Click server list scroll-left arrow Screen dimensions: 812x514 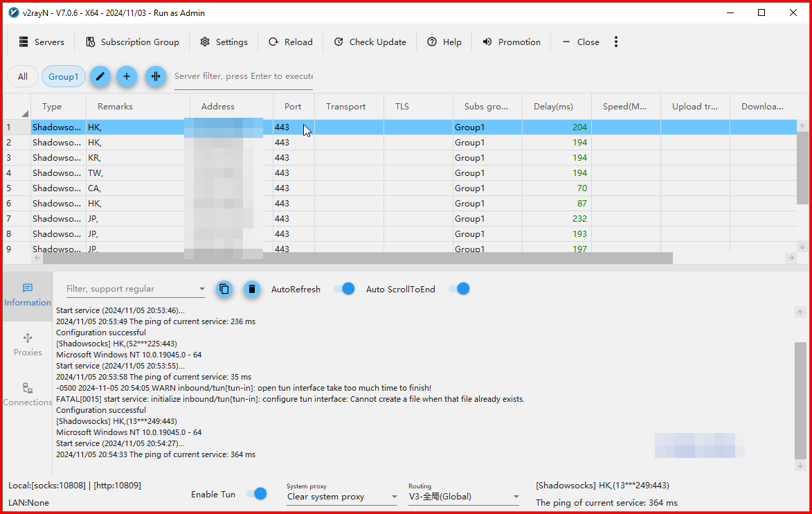coord(37,258)
